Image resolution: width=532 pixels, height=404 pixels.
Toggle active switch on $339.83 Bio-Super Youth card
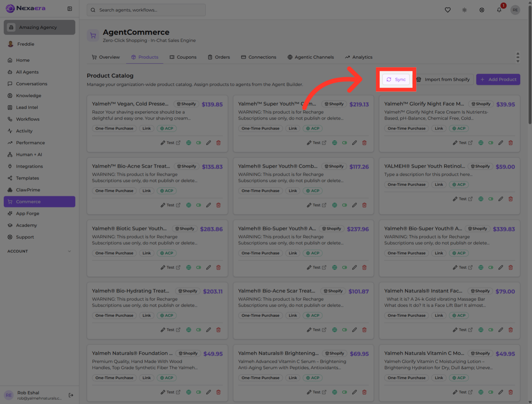pyautogui.click(x=491, y=267)
